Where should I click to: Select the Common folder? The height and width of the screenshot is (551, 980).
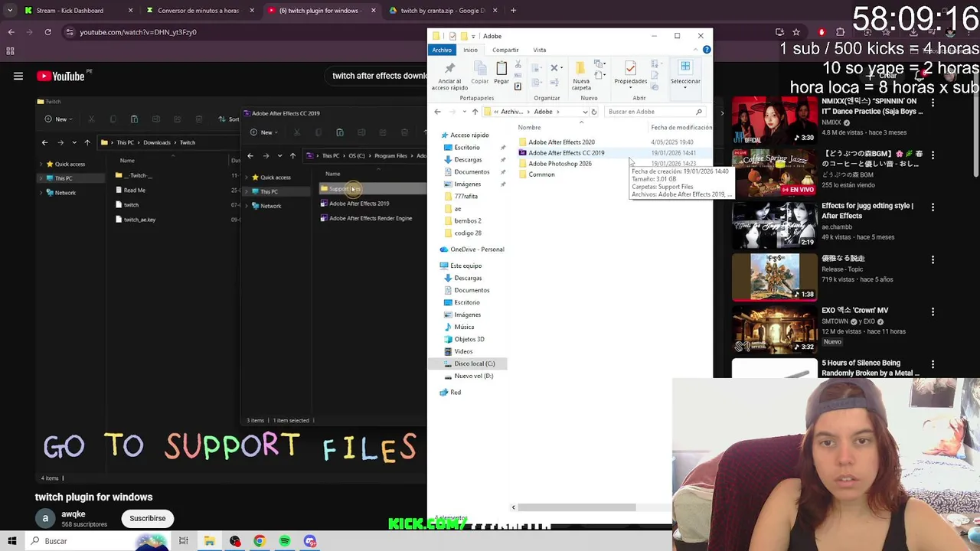(x=541, y=174)
